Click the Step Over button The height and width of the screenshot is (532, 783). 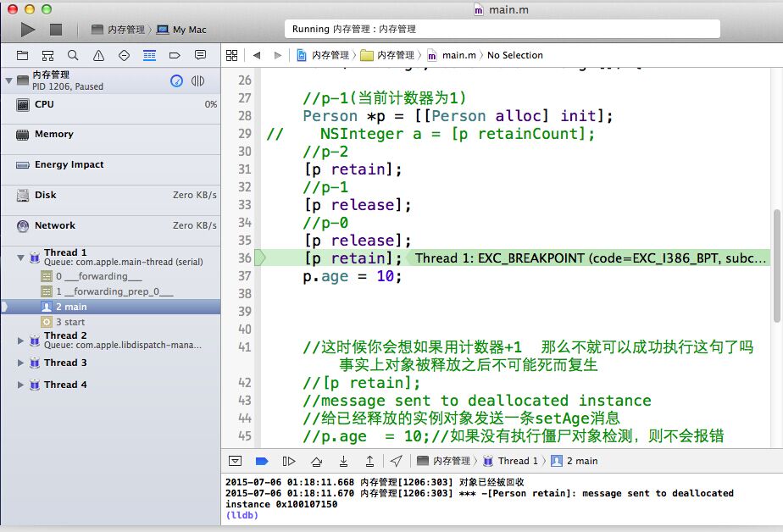pos(316,461)
